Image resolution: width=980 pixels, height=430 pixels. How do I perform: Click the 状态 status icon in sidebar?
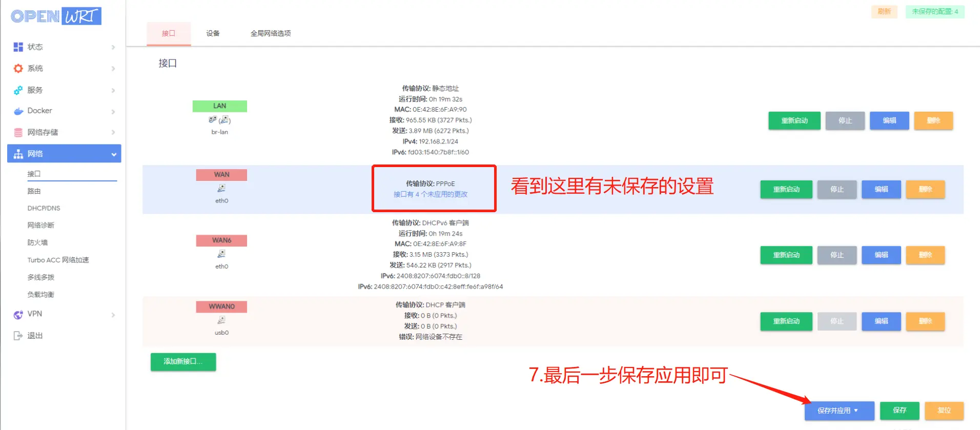coord(18,47)
